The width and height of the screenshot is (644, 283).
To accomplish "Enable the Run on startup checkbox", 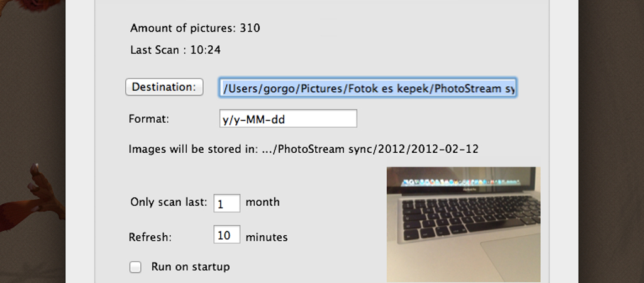I will [135, 267].
